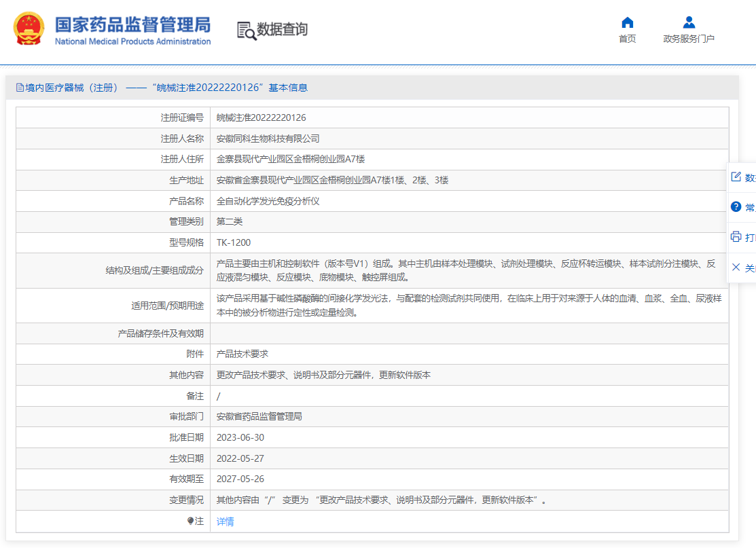Click the edit icon in the side panel
Image resolution: width=756 pixels, height=548 pixels.
pyautogui.click(x=736, y=177)
